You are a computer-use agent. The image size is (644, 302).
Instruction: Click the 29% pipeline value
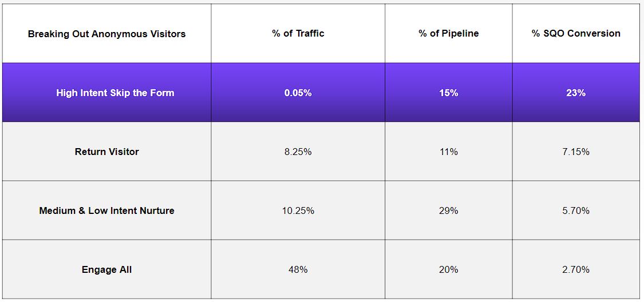click(x=448, y=210)
